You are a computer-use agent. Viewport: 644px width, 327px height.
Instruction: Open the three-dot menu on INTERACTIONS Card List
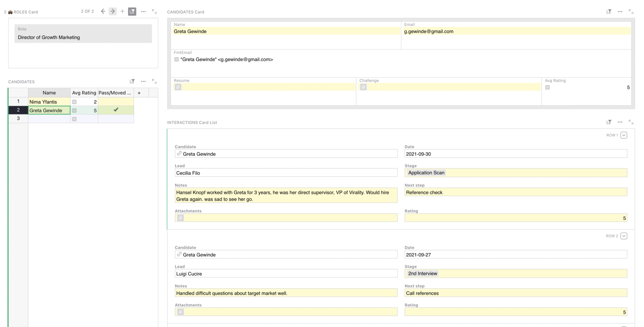point(620,122)
